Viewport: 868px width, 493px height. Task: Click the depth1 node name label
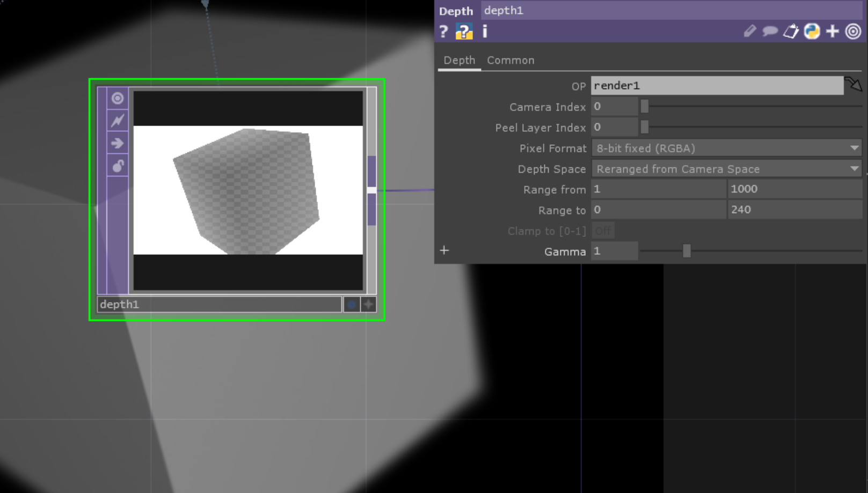(x=219, y=305)
